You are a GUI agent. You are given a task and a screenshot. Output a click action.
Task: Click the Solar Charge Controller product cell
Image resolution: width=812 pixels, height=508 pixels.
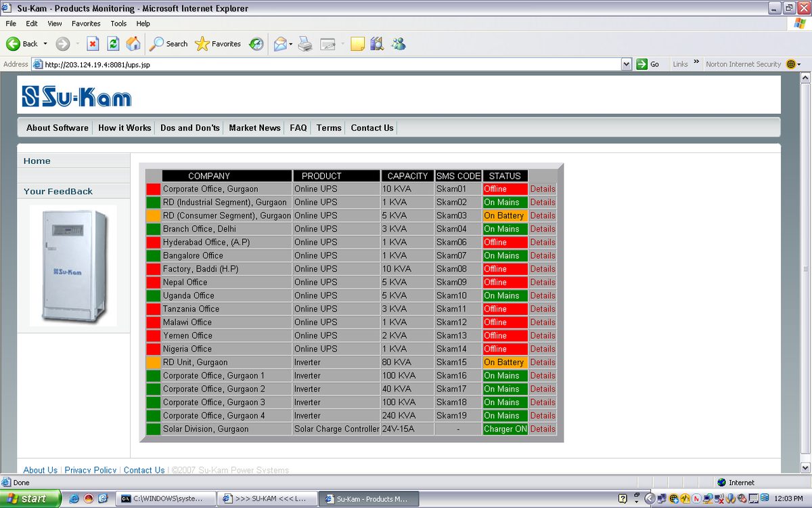[336, 429]
